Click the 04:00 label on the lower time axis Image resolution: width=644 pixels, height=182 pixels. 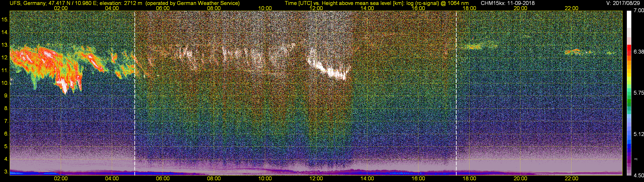(x=112, y=179)
